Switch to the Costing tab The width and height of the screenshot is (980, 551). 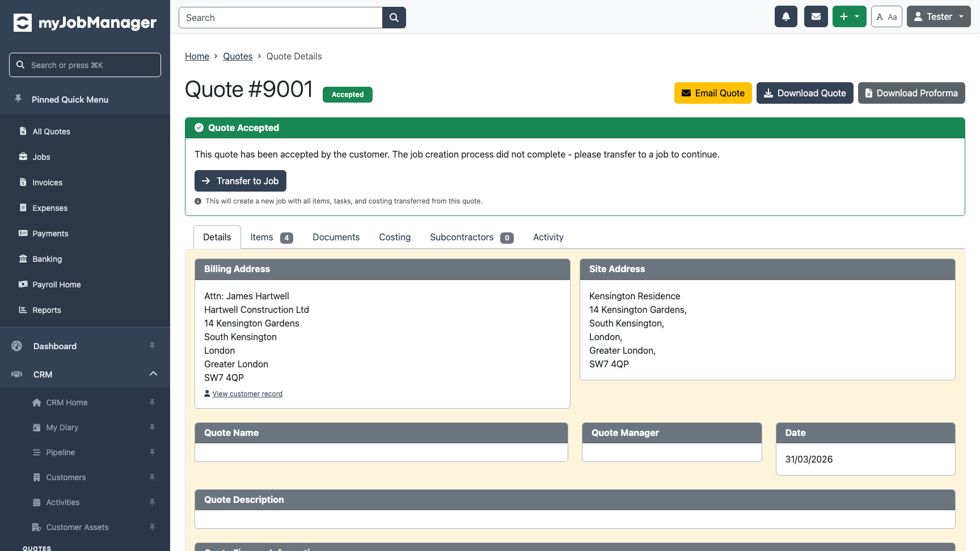pos(395,237)
